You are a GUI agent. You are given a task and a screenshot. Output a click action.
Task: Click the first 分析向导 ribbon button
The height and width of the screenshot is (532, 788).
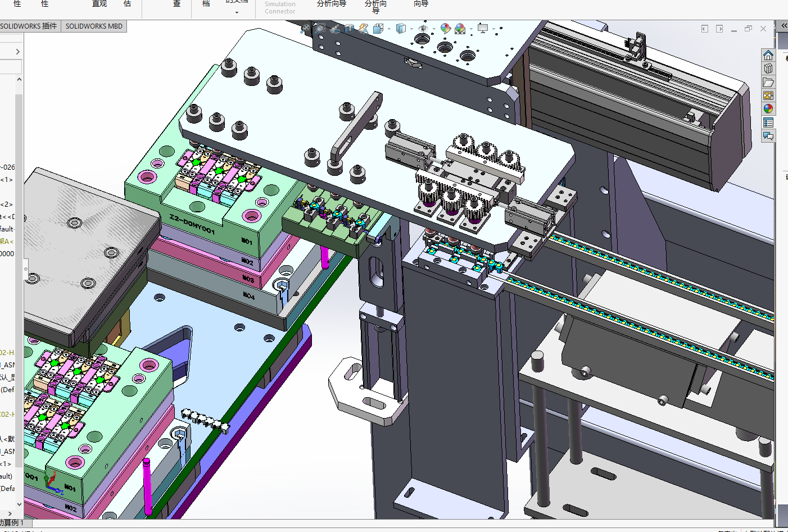pos(332,4)
